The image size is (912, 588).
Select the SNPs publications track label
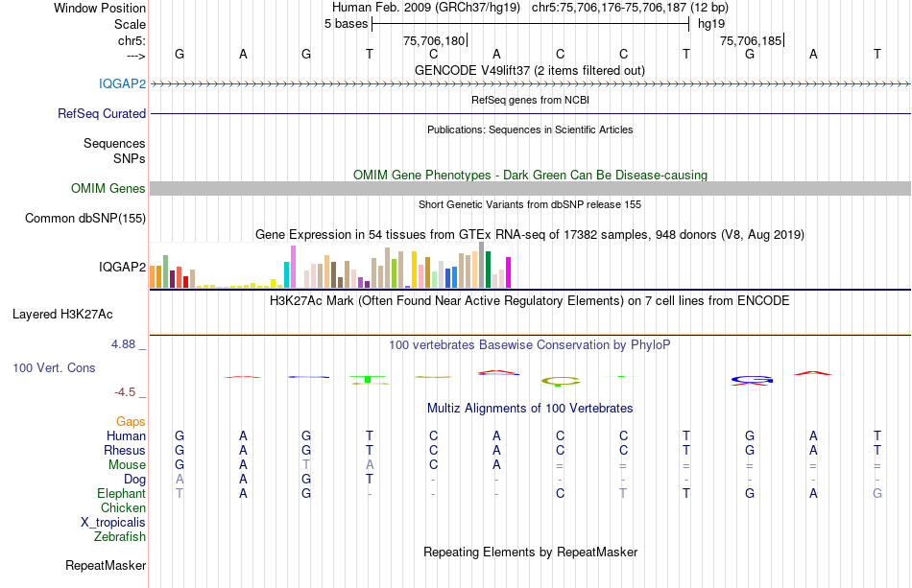point(130,158)
